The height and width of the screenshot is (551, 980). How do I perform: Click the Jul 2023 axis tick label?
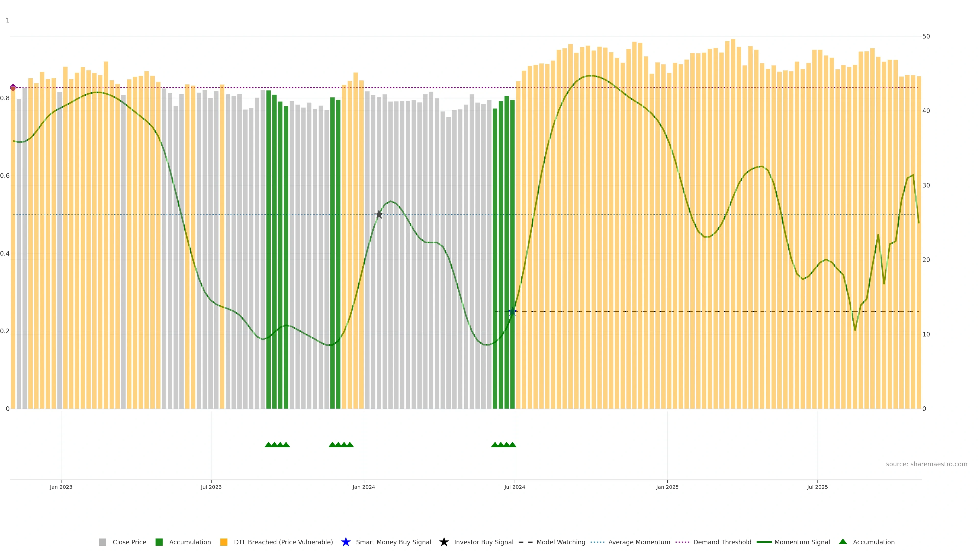pyautogui.click(x=211, y=487)
